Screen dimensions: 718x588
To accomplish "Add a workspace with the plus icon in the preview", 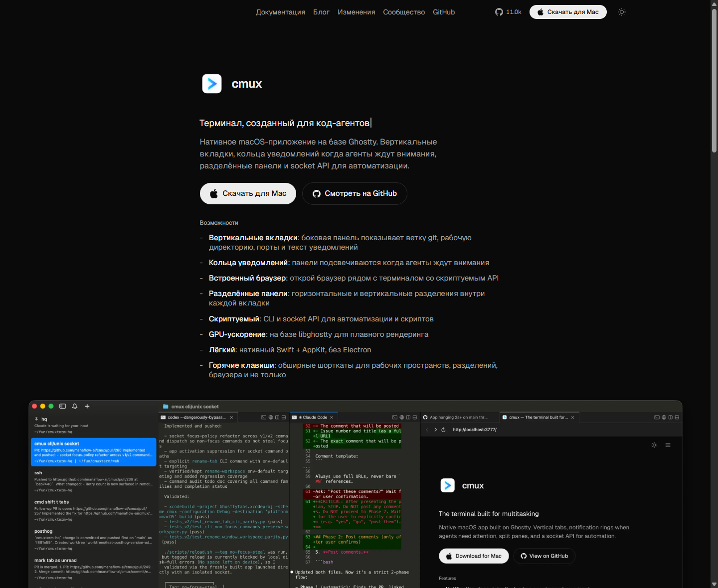I will [87, 406].
